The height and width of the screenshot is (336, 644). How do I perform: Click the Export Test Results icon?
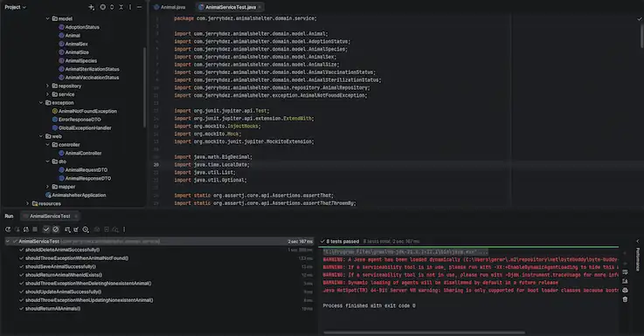(x=76, y=230)
